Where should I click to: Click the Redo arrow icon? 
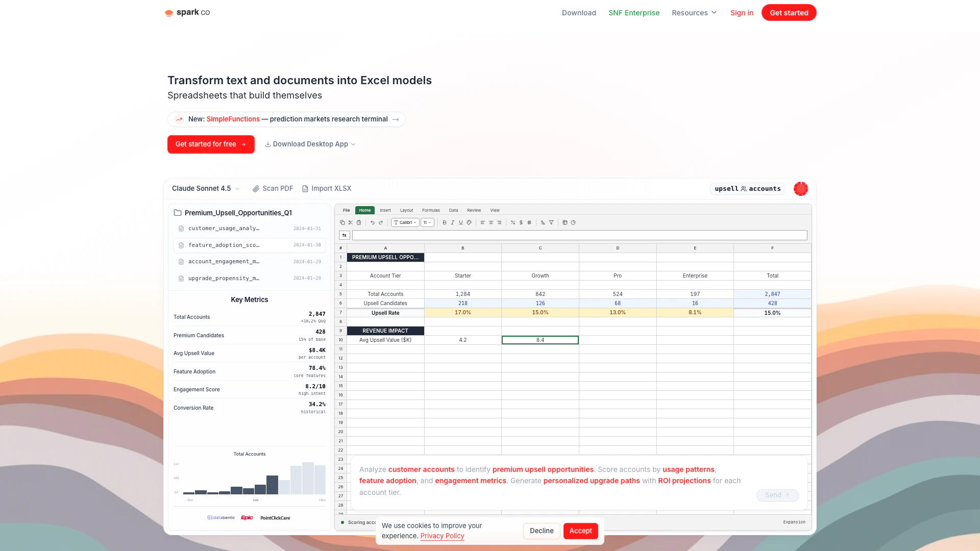tap(381, 222)
